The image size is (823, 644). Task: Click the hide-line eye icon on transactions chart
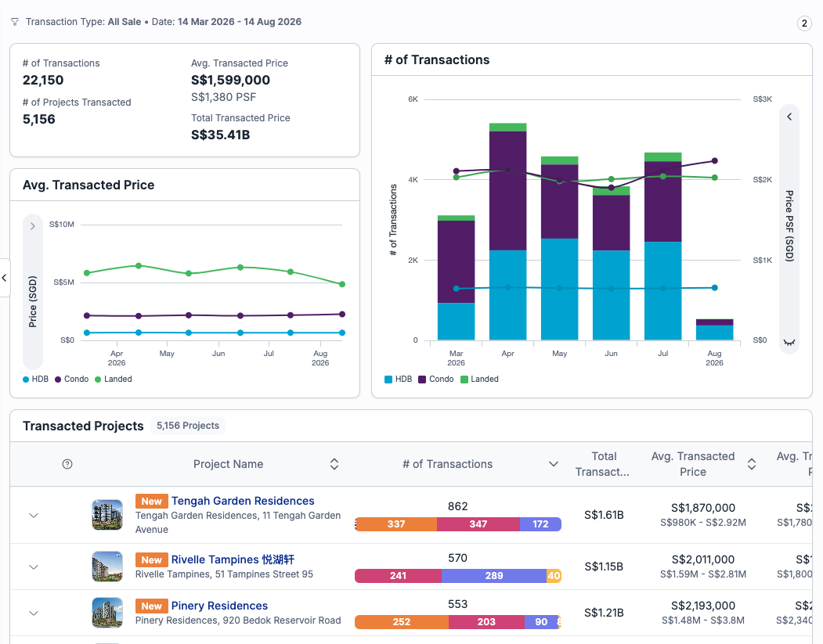click(x=789, y=343)
